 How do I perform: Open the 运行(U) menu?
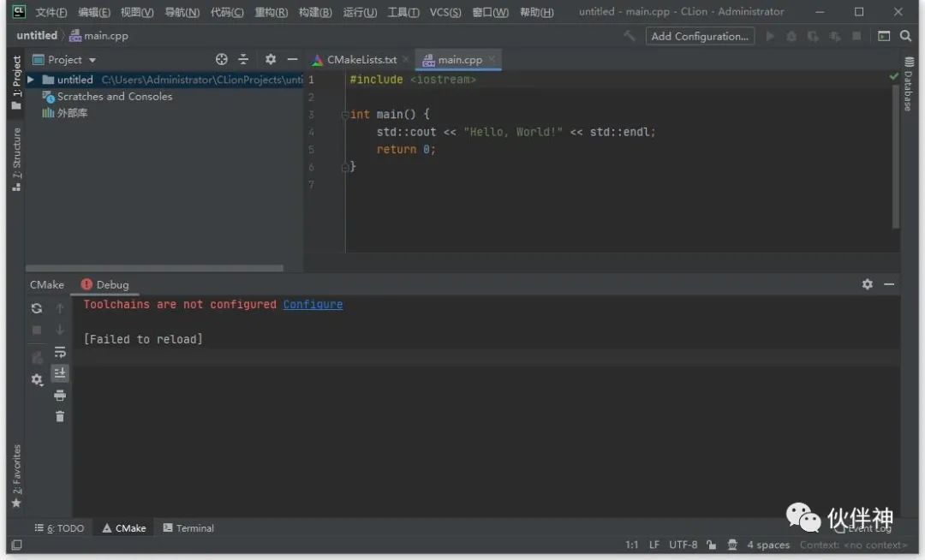pyautogui.click(x=360, y=12)
